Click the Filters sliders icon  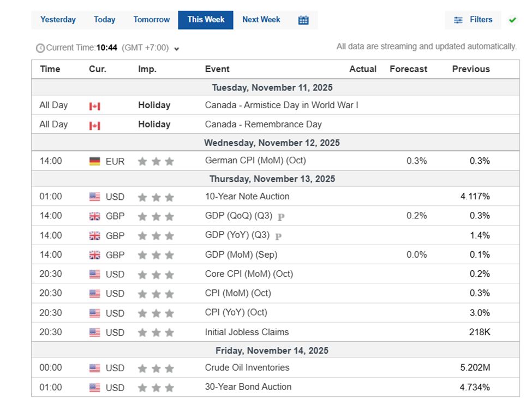tap(458, 20)
